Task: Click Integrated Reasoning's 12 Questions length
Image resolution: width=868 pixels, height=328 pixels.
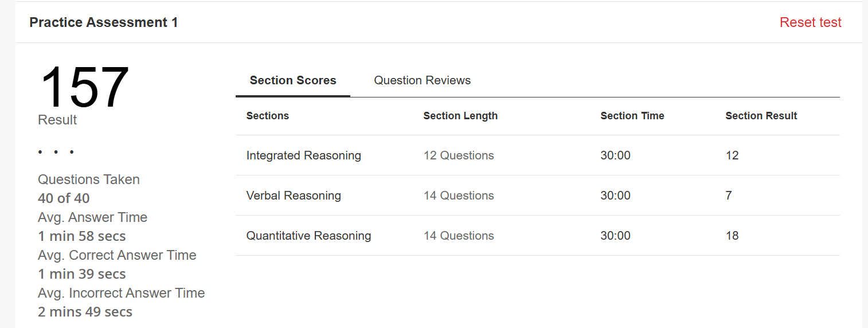Action: (x=459, y=155)
